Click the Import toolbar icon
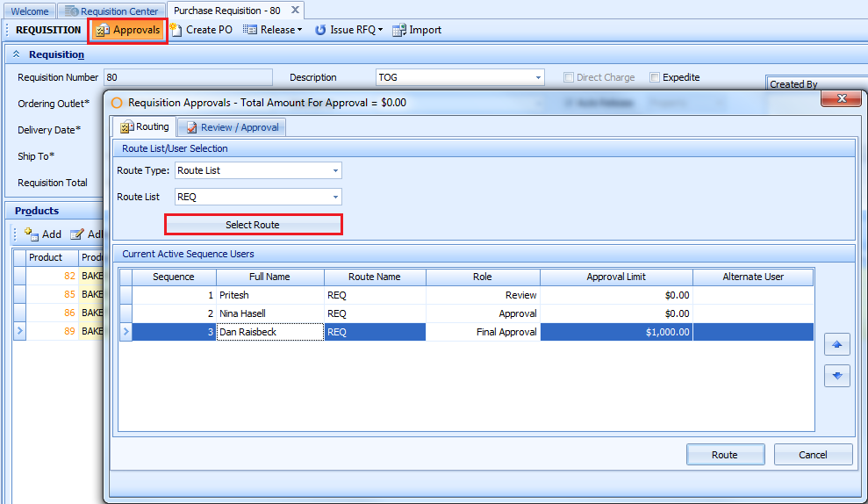This screenshot has width=868, height=504. 399,30
